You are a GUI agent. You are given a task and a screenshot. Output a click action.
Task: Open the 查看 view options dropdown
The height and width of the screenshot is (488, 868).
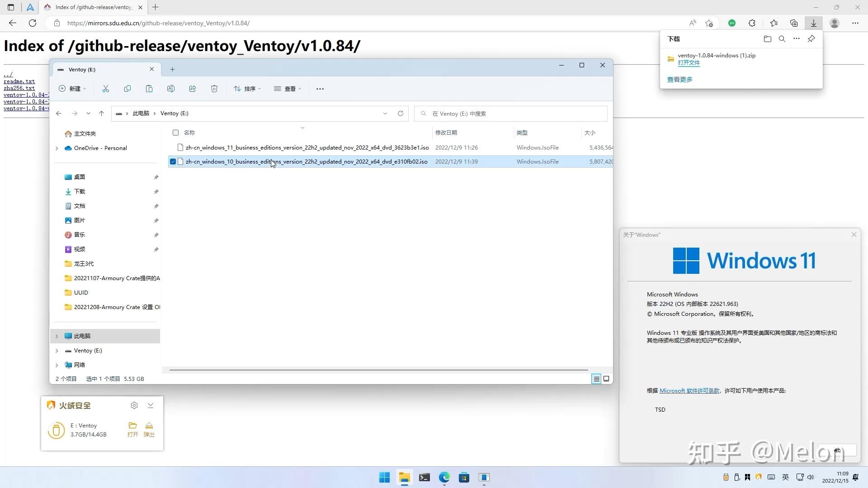(x=288, y=89)
